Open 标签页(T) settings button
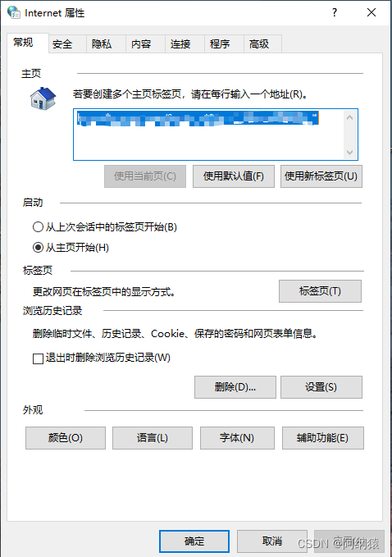This screenshot has width=392, height=557. coord(320,291)
